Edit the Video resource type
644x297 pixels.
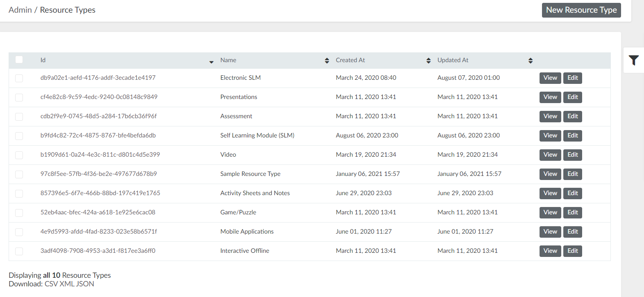(x=573, y=155)
